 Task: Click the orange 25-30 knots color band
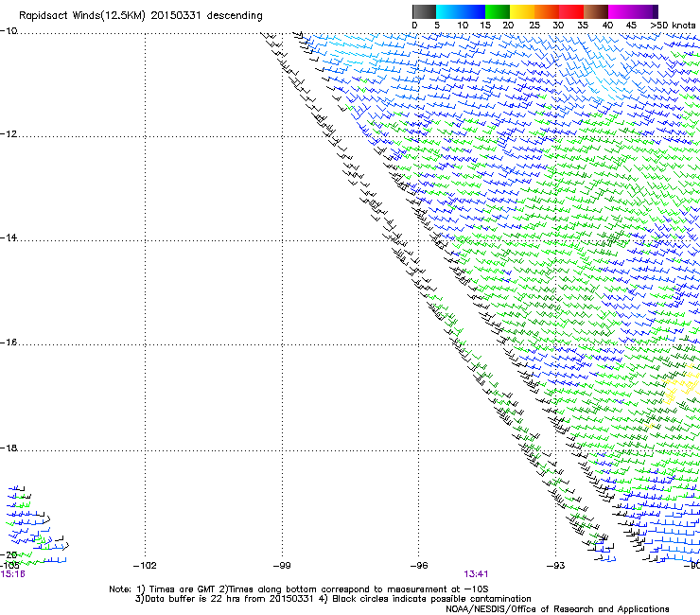[x=547, y=11]
